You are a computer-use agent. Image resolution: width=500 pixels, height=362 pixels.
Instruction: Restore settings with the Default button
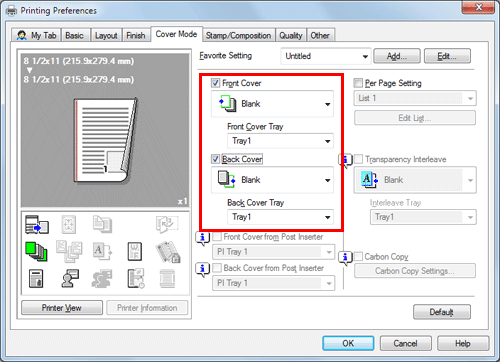[442, 312]
